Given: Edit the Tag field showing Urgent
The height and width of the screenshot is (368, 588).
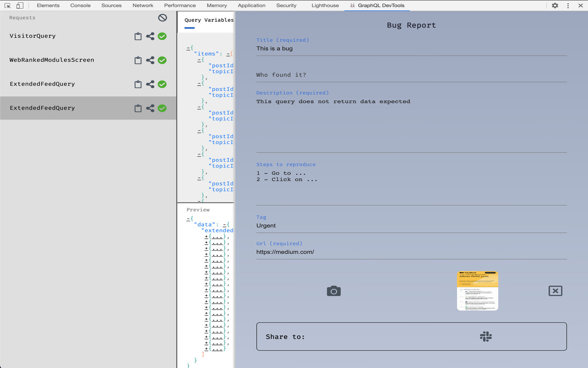Looking at the screenshot, I should 412,225.
